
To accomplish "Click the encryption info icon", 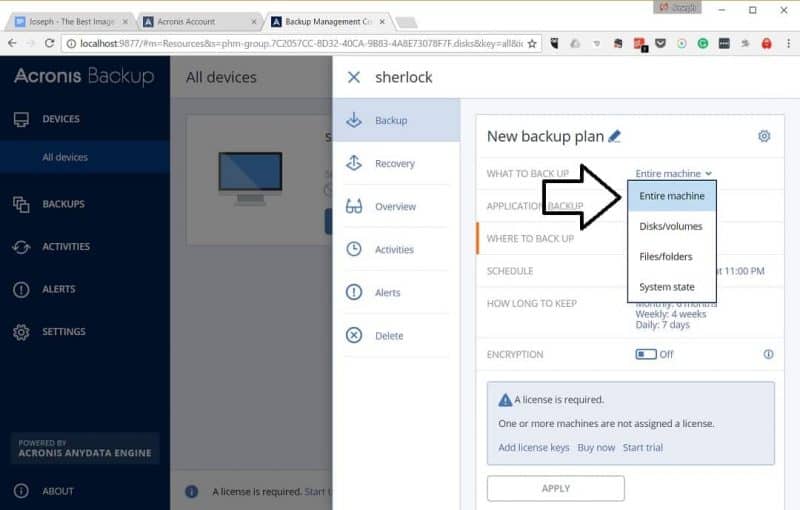I will point(768,354).
